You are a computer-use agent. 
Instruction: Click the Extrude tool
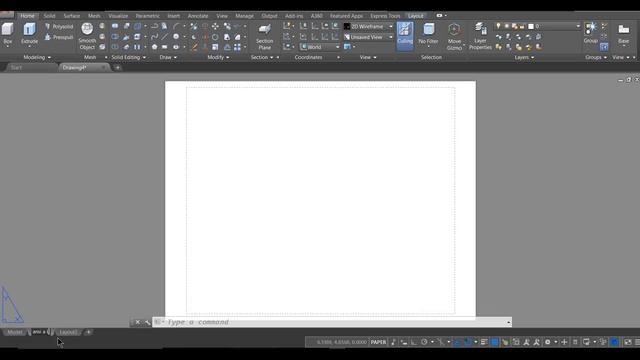(29, 34)
